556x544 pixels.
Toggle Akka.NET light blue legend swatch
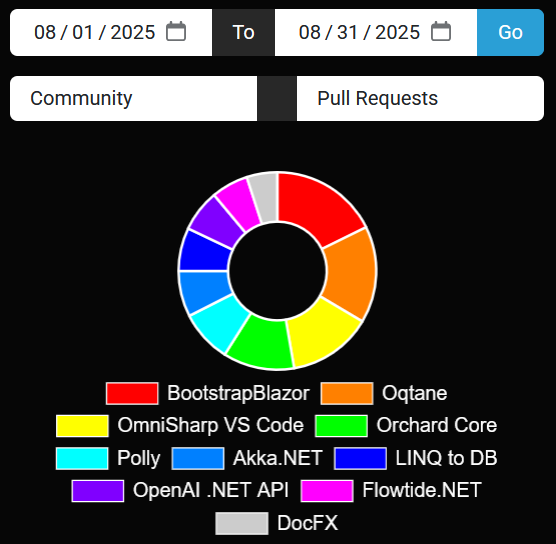click(198, 458)
